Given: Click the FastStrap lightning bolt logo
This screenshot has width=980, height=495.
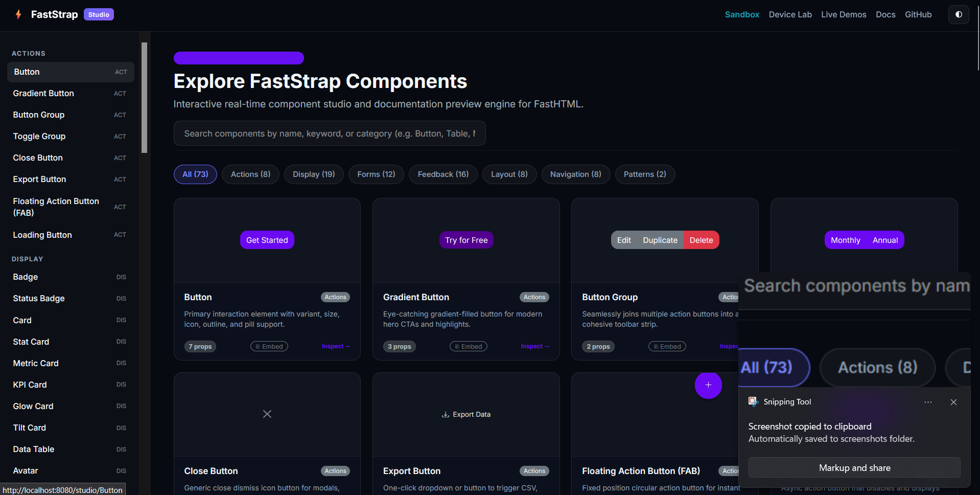Looking at the screenshot, I should click(18, 14).
